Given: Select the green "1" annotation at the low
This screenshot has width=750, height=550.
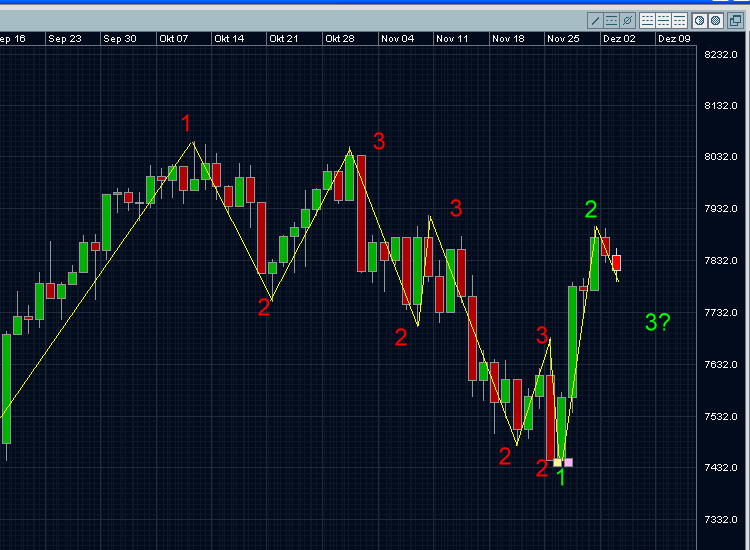Looking at the screenshot, I should (x=562, y=477).
